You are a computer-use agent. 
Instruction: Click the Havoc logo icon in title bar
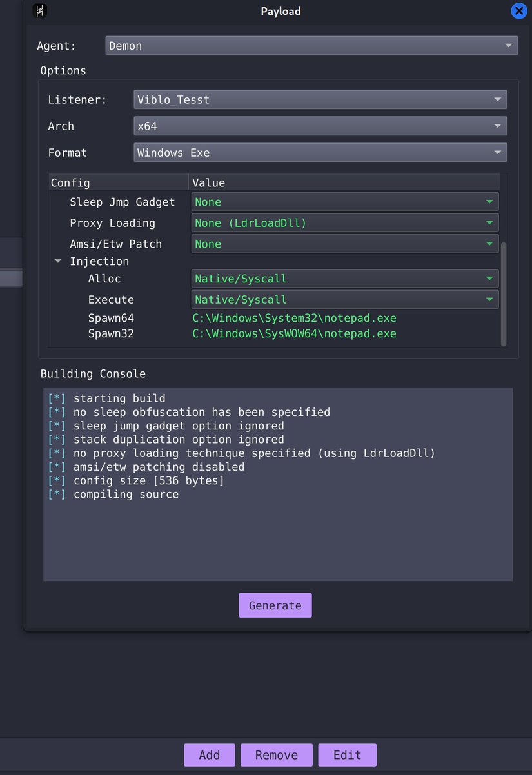point(39,11)
